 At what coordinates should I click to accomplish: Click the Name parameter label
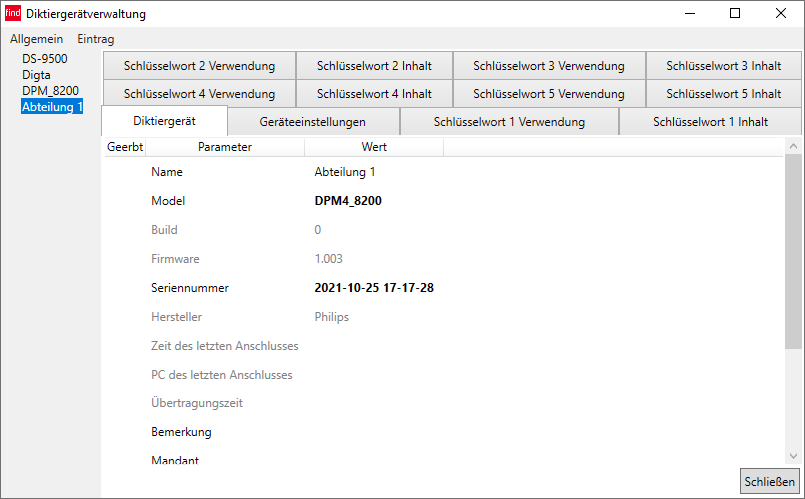[167, 172]
